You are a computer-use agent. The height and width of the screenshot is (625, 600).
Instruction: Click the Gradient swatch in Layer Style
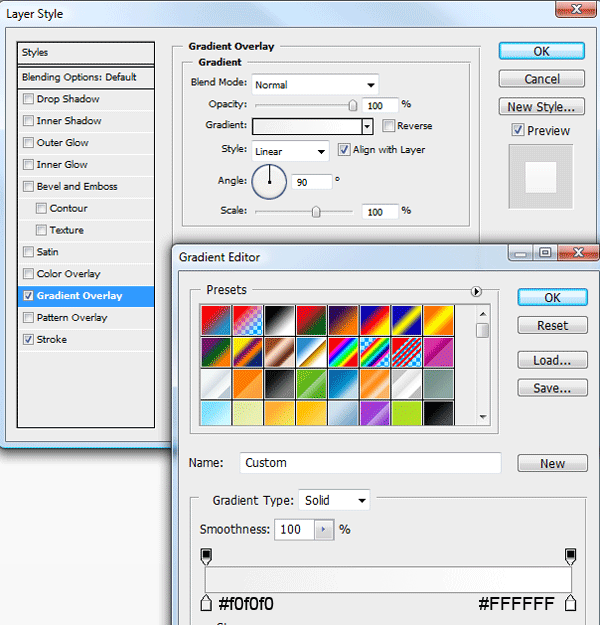click(307, 127)
